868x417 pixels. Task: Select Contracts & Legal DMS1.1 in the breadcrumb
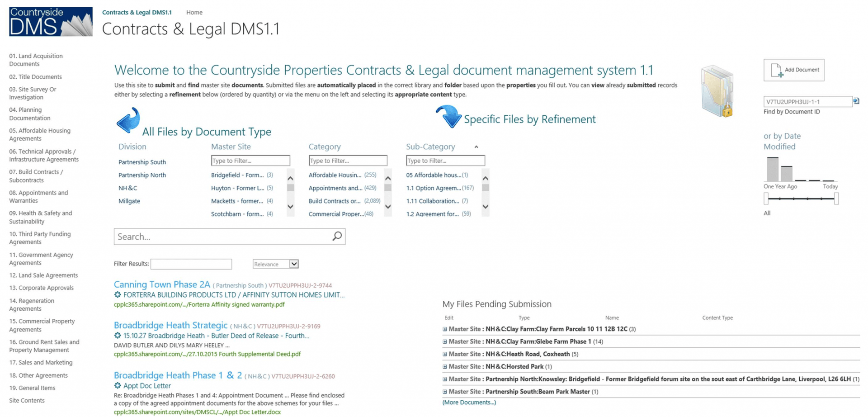tap(137, 12)
